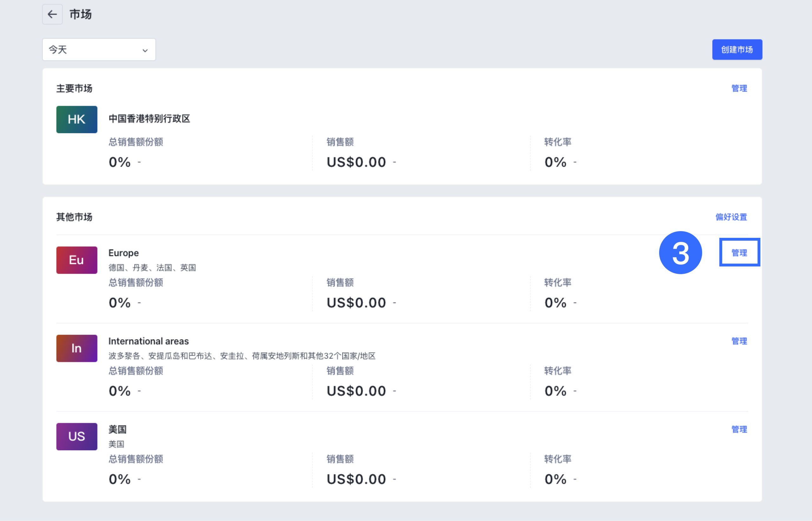Image resolution: width=812 pixels, height=521 pixels.
Task: Click the HK market icon
Action: click(77, 120)
